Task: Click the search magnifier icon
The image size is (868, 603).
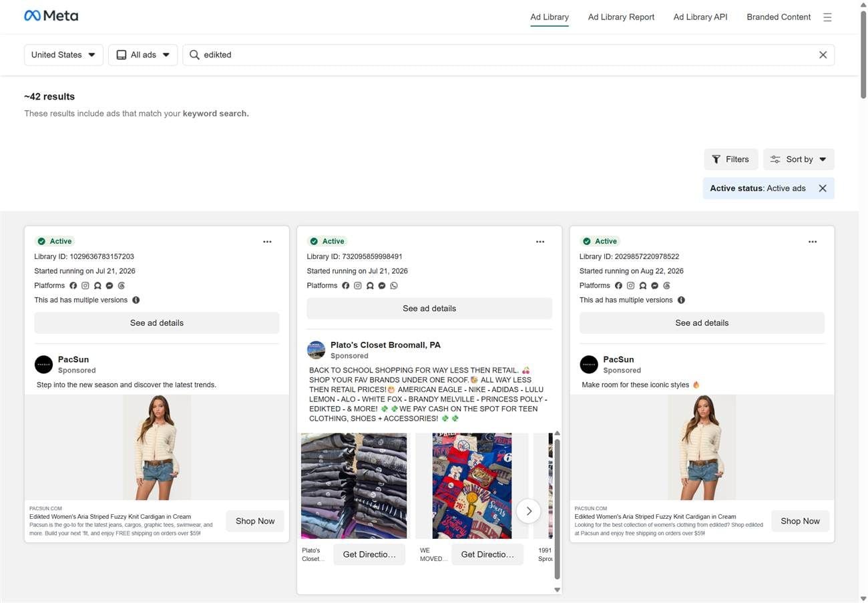Action: 194,55
